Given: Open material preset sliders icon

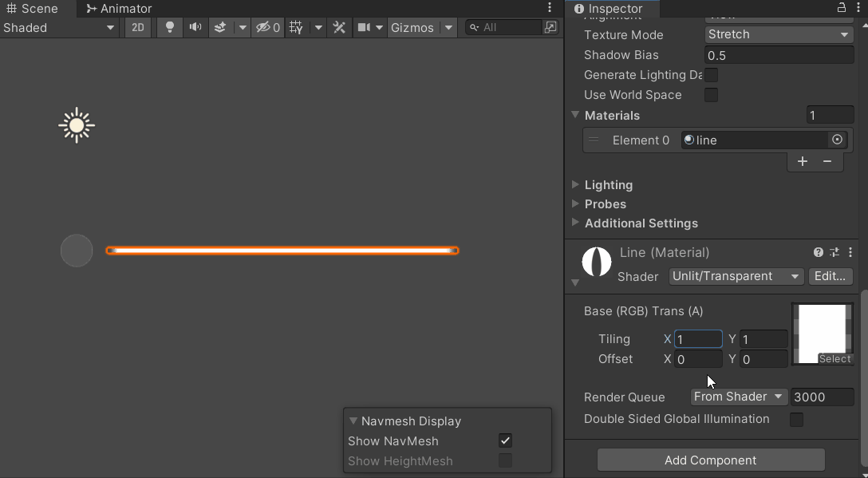Looking at the screenshot, I should coord(834,253).
